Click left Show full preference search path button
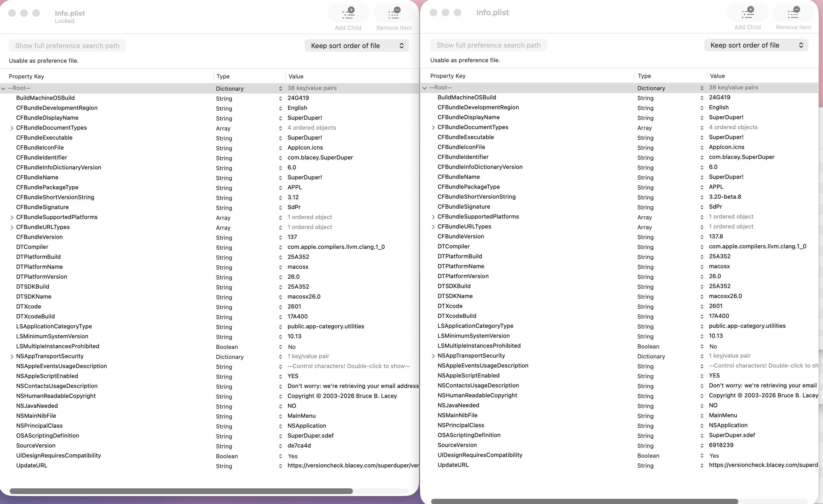823x504 pixels. (x=67, y=46)
